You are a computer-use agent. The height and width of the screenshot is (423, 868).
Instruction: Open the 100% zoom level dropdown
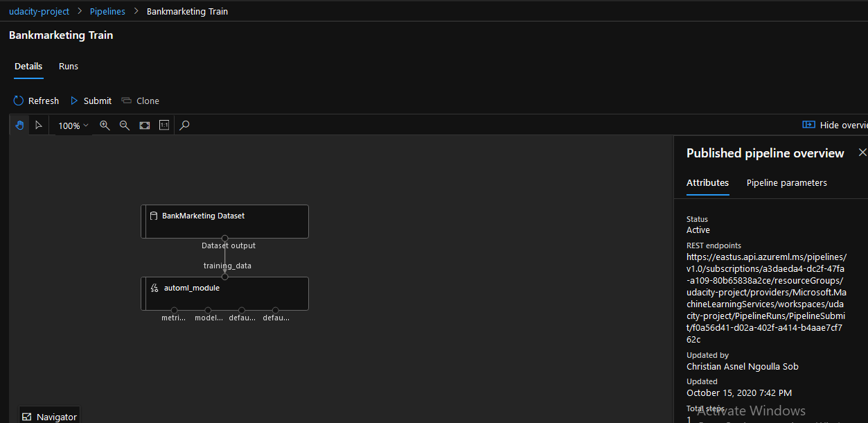coord(73,126)
